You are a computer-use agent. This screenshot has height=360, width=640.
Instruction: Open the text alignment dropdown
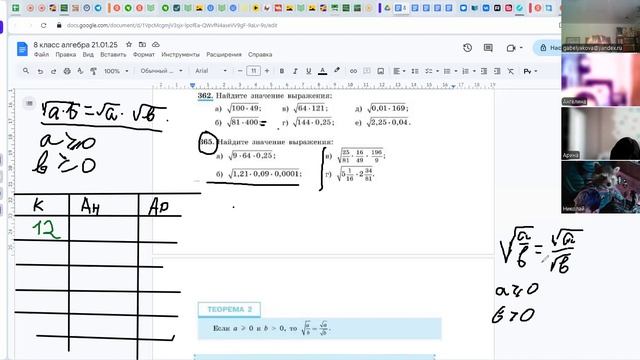[x=399, y=71]
